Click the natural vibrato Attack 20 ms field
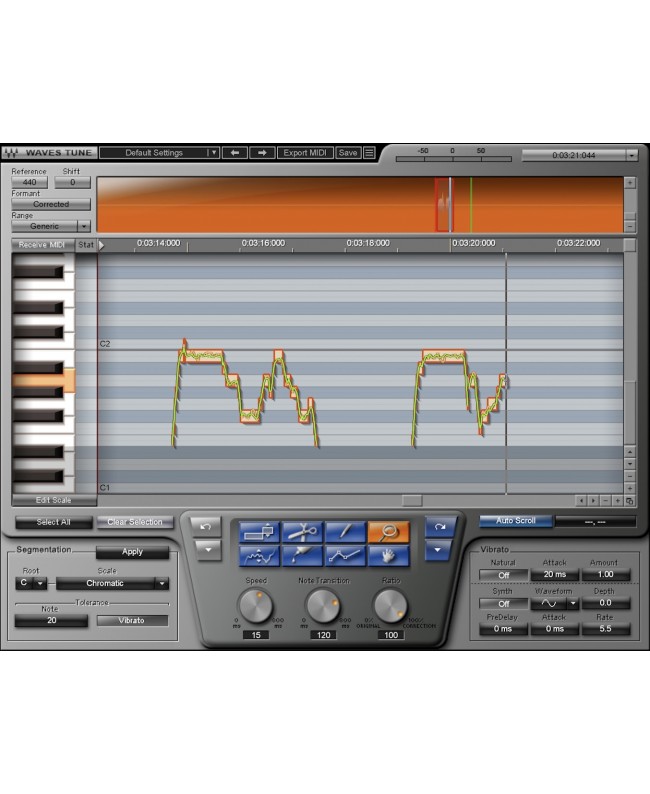 coord(555,575)
